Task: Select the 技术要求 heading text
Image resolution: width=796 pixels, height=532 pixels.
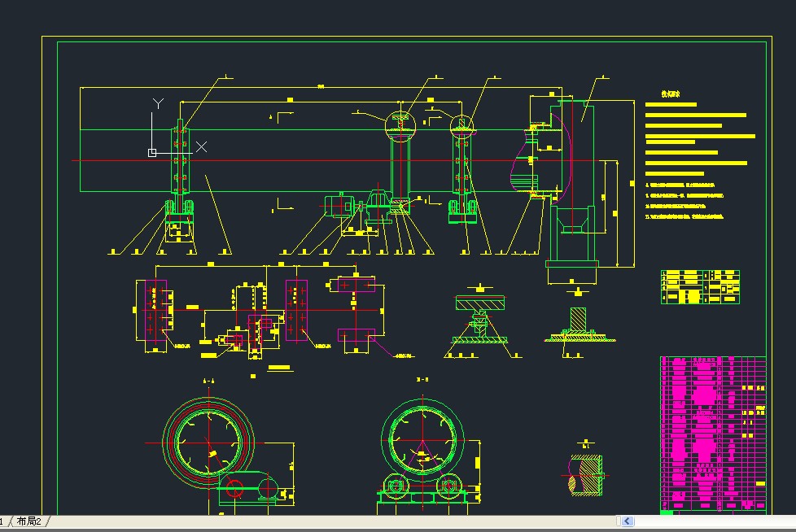Action: tap(670, 94)
